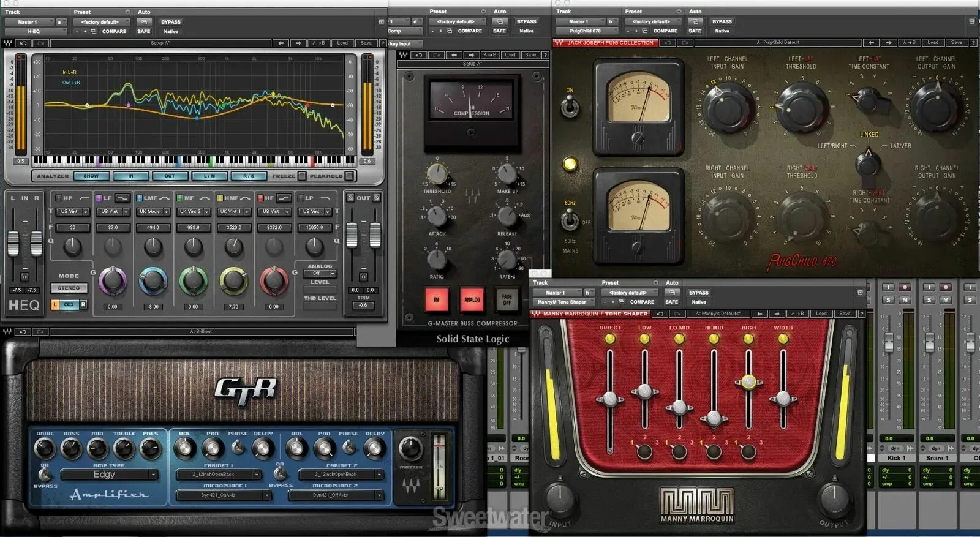Image resolution: width=980 pixels, height=537 pixels.
Task: Select the LF shelf shape icon in H-EQ
Action: (x=123, y=198)
